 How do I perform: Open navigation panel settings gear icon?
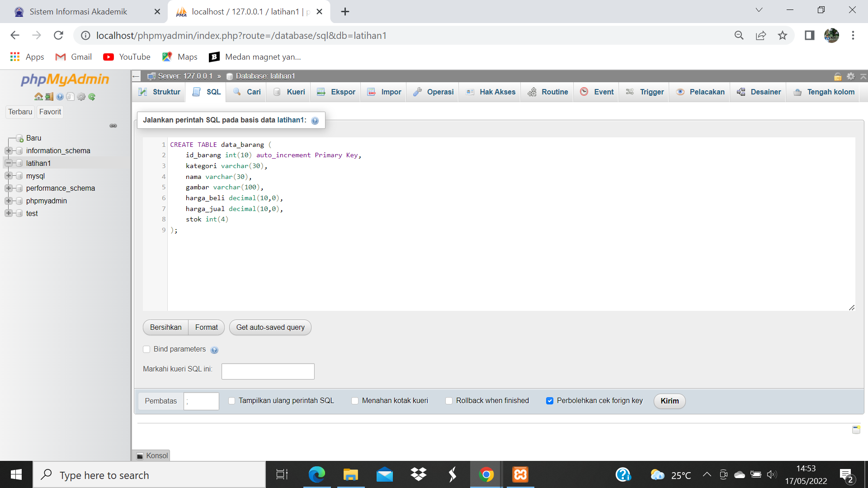pos(81,97)
